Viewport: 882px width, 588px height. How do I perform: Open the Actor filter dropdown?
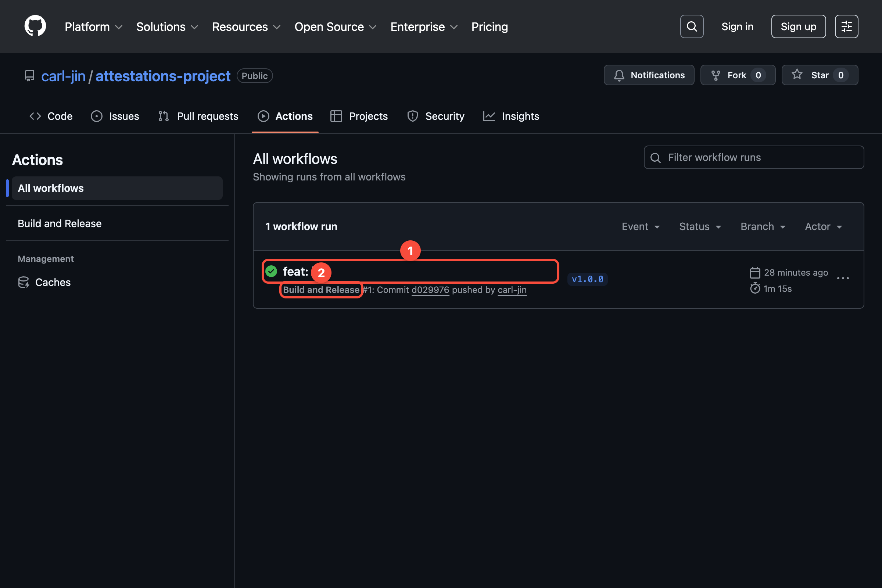pos(823,226)
